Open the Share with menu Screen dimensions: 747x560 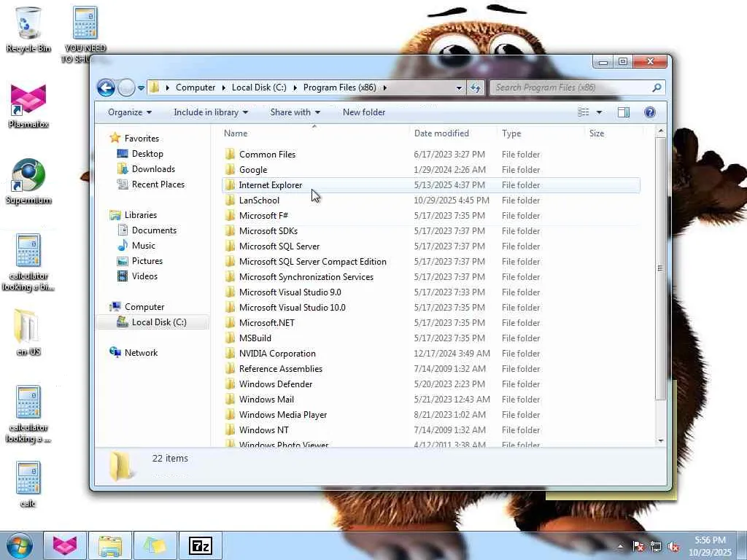pyautogui.click(x=295, y=112)
